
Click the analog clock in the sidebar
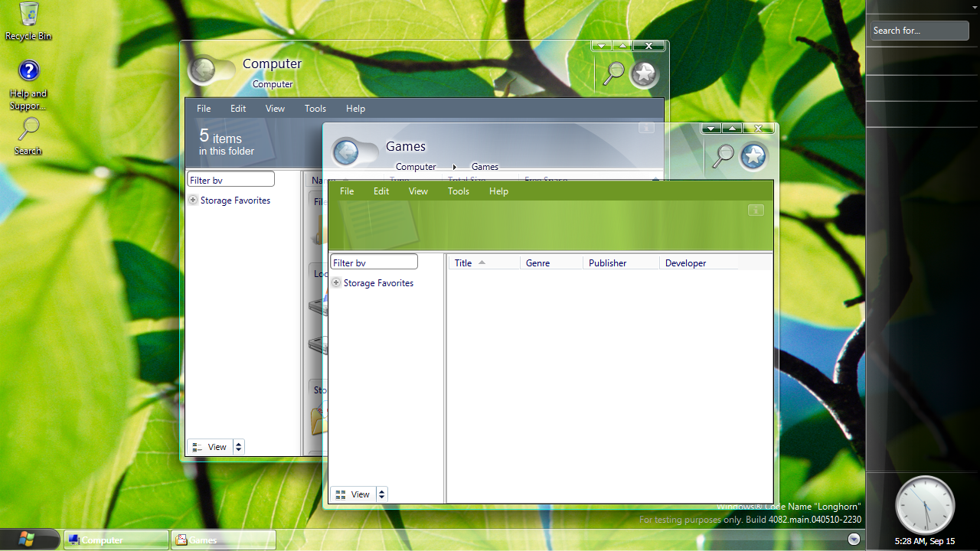pos(925,504)
